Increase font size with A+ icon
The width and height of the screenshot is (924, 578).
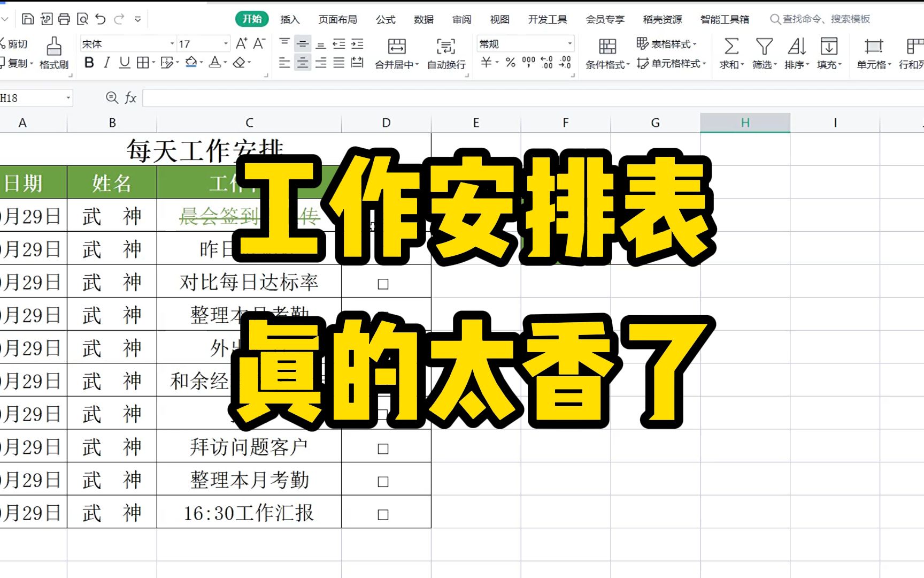click(242, 43)
